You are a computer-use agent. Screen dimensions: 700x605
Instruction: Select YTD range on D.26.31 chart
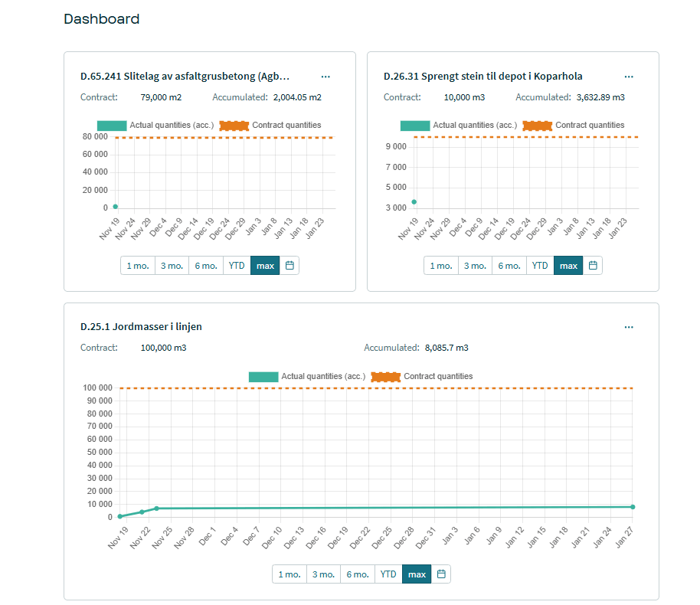click(x=540, y=266)
